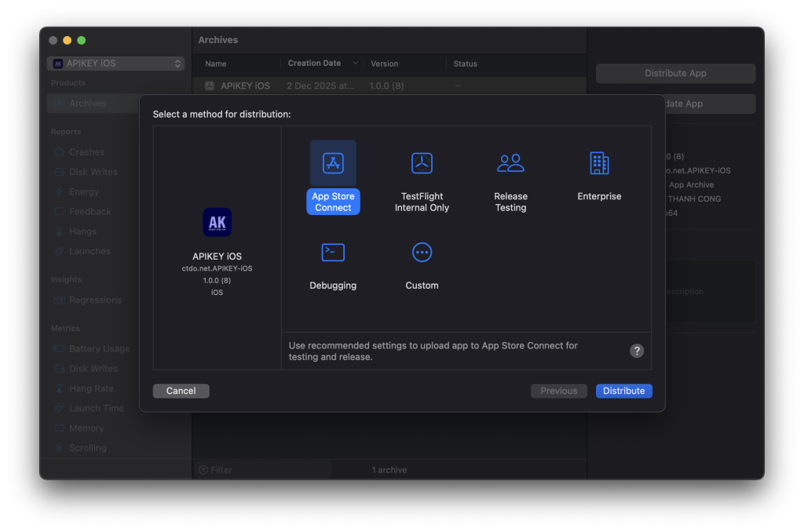This screenshot has height=532, width=804.
Task: Click the Previous button
Action: coord(558,391)
